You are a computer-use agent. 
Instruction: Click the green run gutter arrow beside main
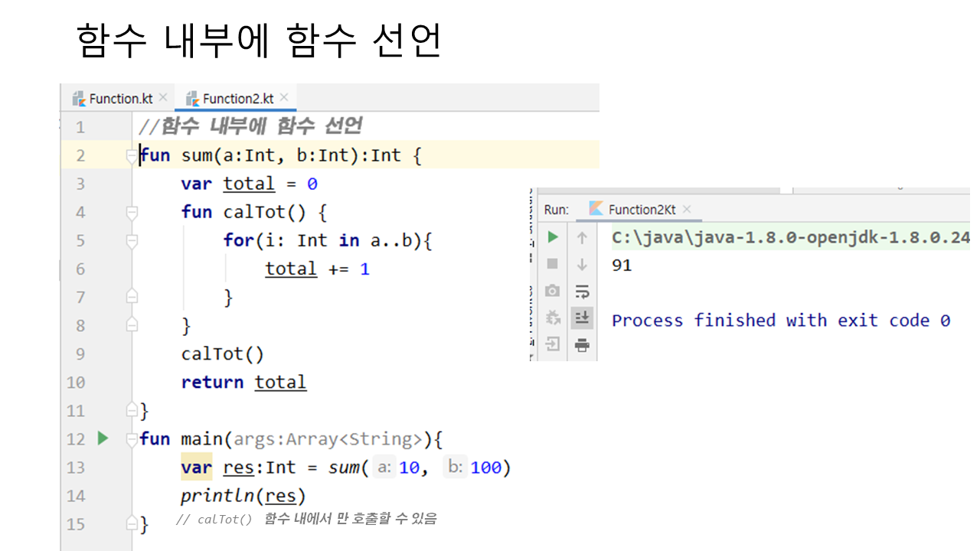point(103,439)
